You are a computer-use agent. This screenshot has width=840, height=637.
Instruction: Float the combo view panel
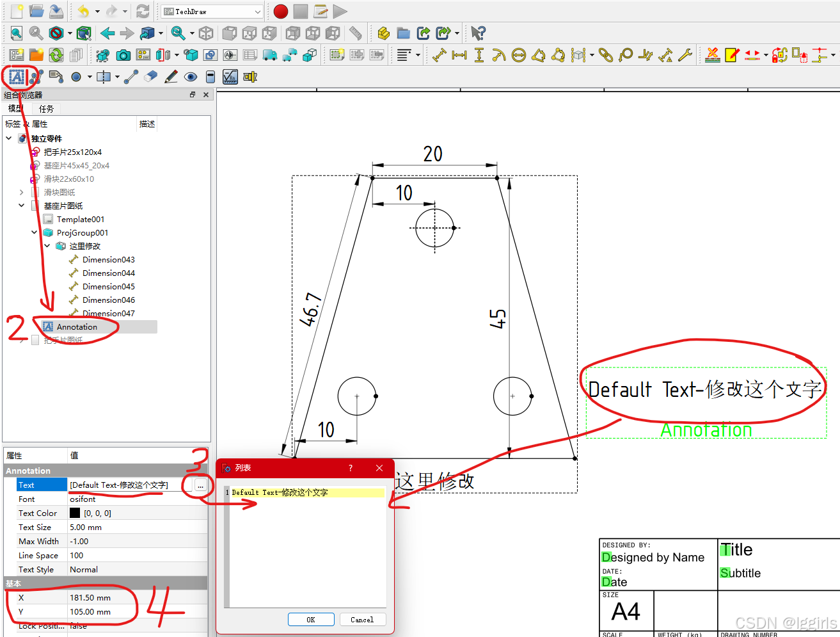tap(193, 95)
